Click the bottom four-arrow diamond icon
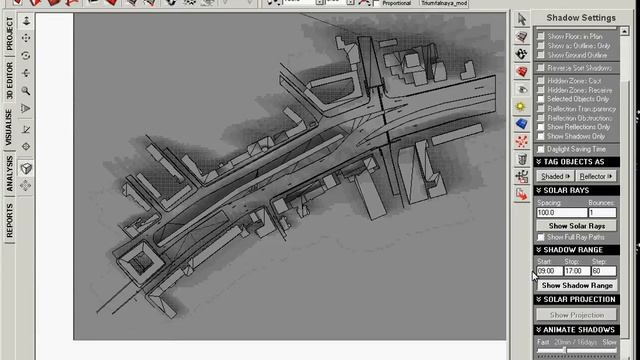This screenshot has height=360, width=640. point(26,186)
